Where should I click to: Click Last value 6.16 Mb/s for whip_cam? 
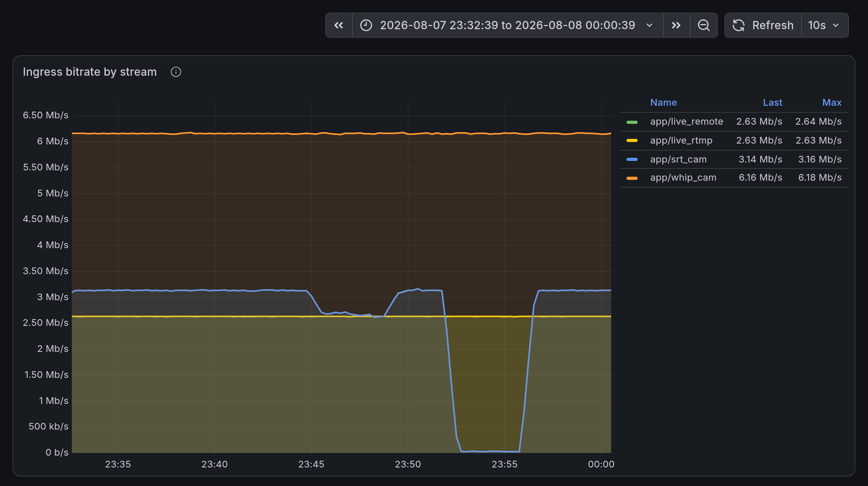[x=760, y=178]
